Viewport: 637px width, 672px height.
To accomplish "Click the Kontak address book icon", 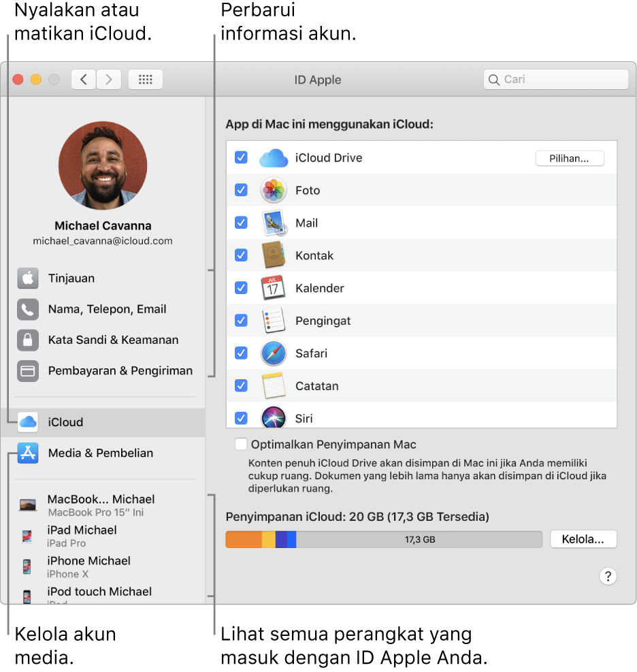I will pyautogui.click(x=274, y=255).
